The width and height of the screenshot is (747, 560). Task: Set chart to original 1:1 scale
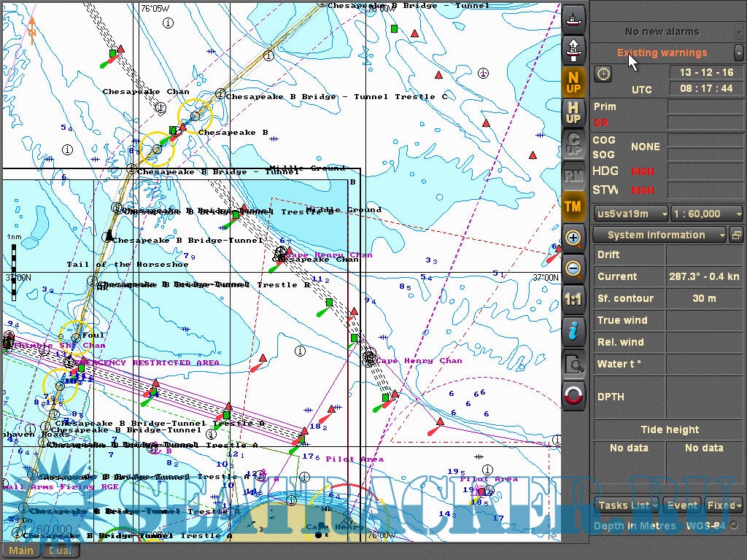coord(574,300)
